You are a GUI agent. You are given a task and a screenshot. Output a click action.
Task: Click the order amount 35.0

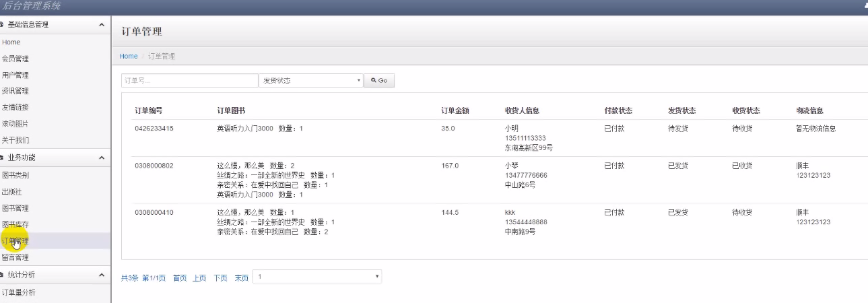447,128
